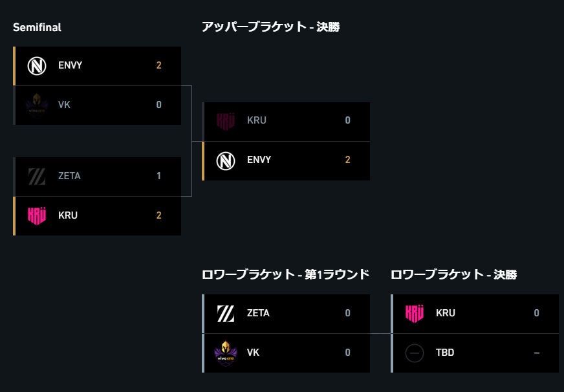Click ロワーブラケット - 決勝 heading
This screenshot has width=564, height=392.
(454, 274)
